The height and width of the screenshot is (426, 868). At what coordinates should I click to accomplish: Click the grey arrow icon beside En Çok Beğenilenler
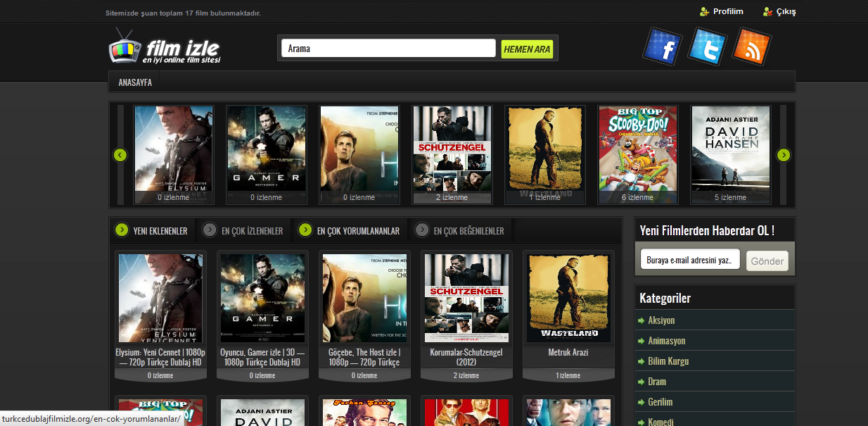pos(422,230)
